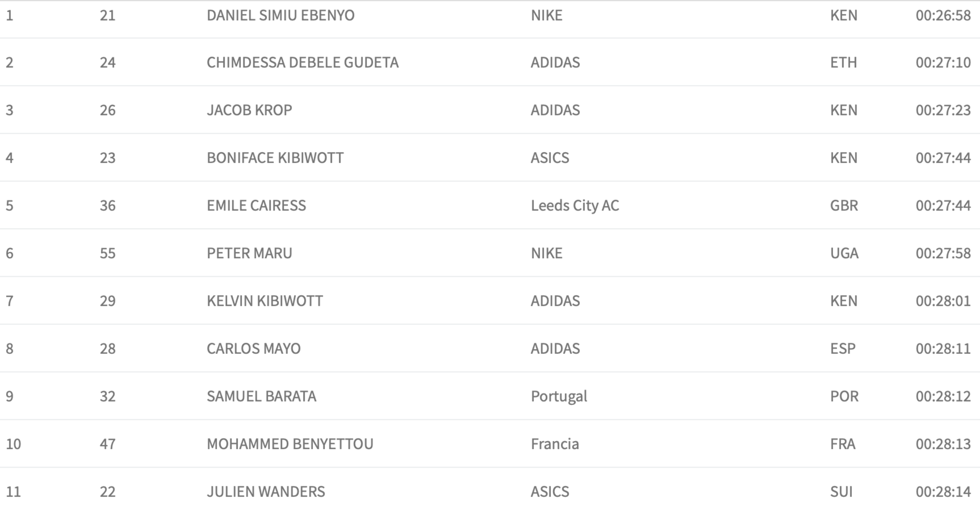Click winning time 00:26:58

pos(943,15)
